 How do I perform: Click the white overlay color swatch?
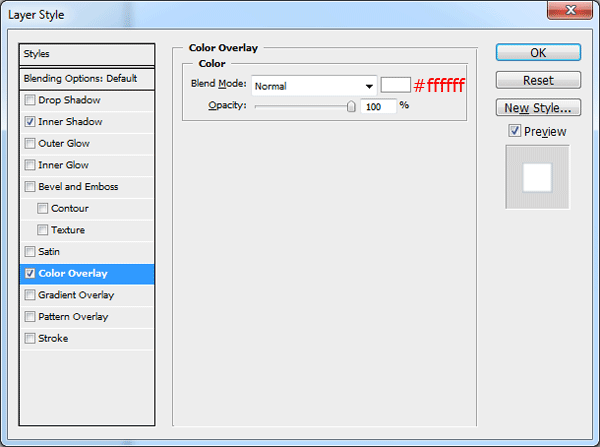pyautogui.click(x=396, y=86)
